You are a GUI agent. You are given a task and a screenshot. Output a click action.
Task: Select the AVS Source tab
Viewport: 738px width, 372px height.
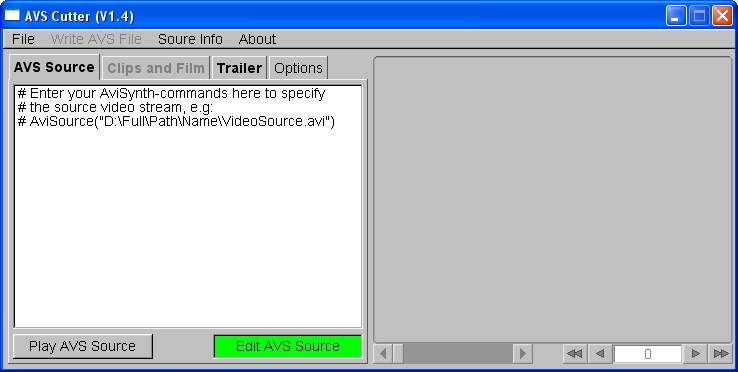point(54,67)
